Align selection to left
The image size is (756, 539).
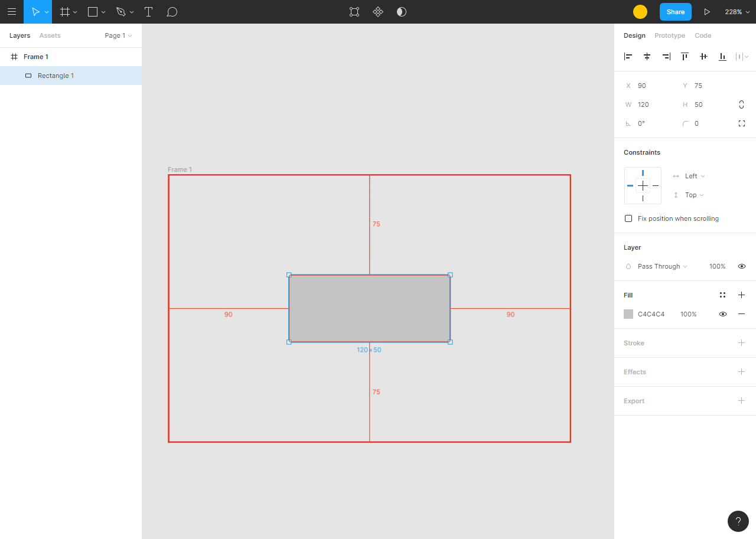628,57
